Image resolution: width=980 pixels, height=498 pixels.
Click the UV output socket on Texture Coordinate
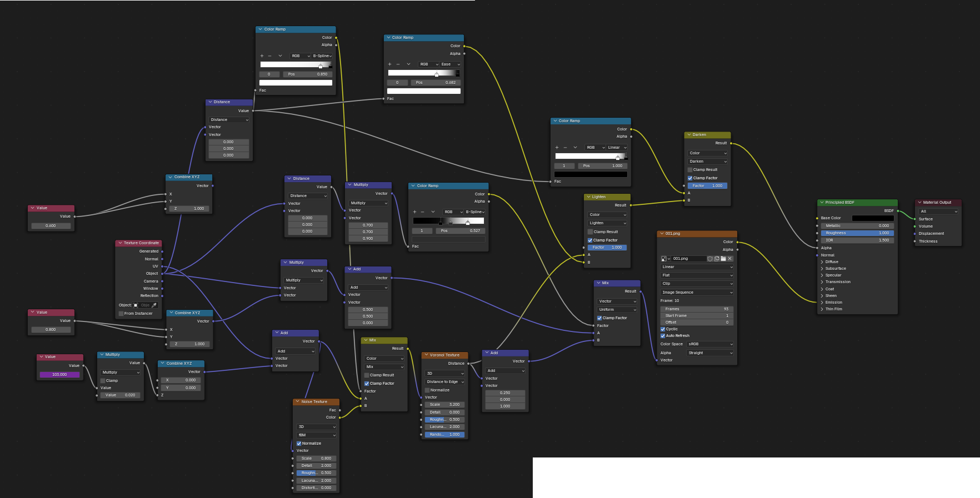(162, 266)
